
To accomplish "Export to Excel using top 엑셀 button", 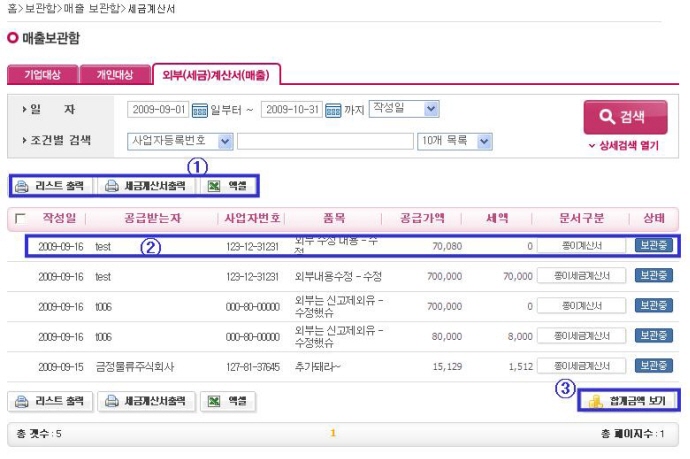I will 228,186.
